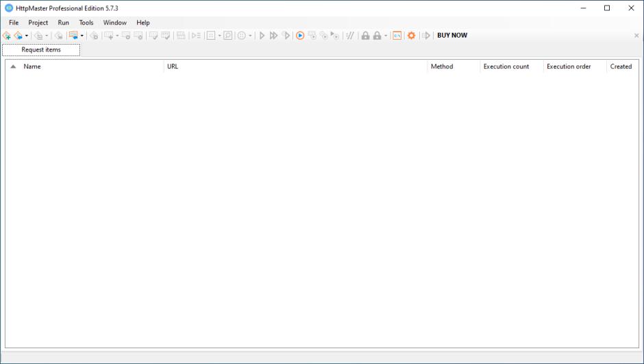The image size is (644, 364).
Task: Click the single checkmark toolbar icon
Action: (153, 36)
